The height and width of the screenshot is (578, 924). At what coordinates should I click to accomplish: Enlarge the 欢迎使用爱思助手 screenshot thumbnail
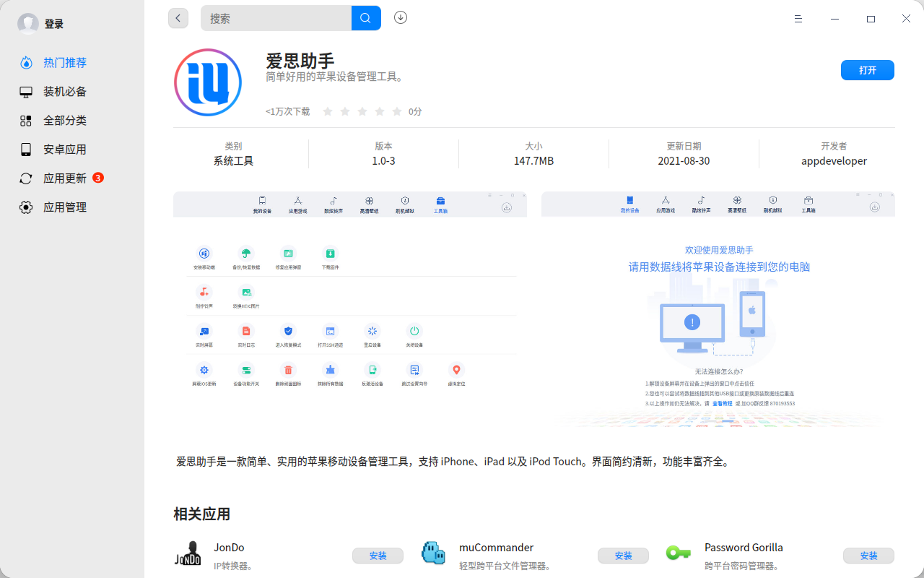tap(718, 310)
